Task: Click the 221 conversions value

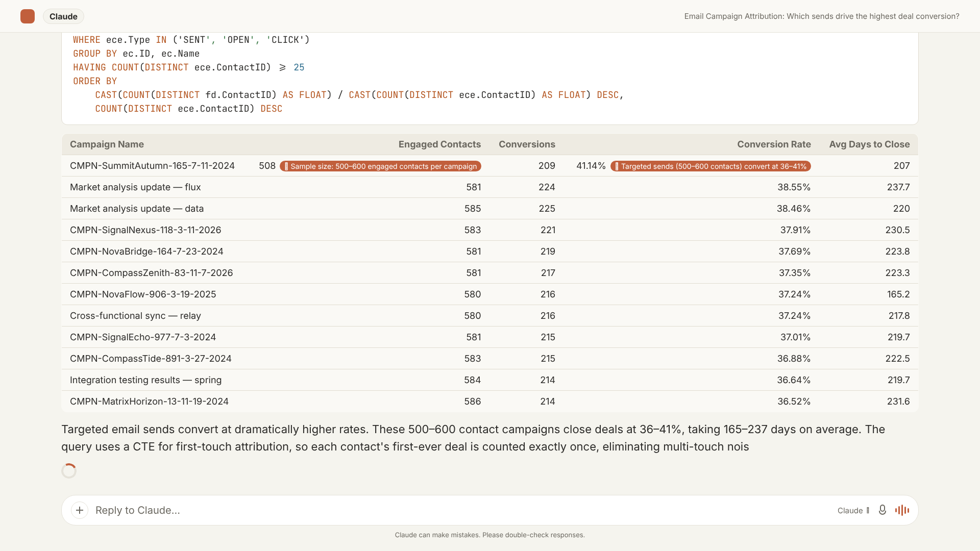Action: click(x=548, y=230)
